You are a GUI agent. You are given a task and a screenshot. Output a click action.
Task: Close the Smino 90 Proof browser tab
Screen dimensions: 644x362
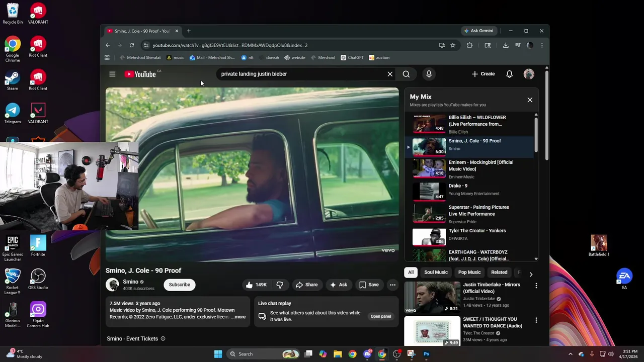(177, 31)
